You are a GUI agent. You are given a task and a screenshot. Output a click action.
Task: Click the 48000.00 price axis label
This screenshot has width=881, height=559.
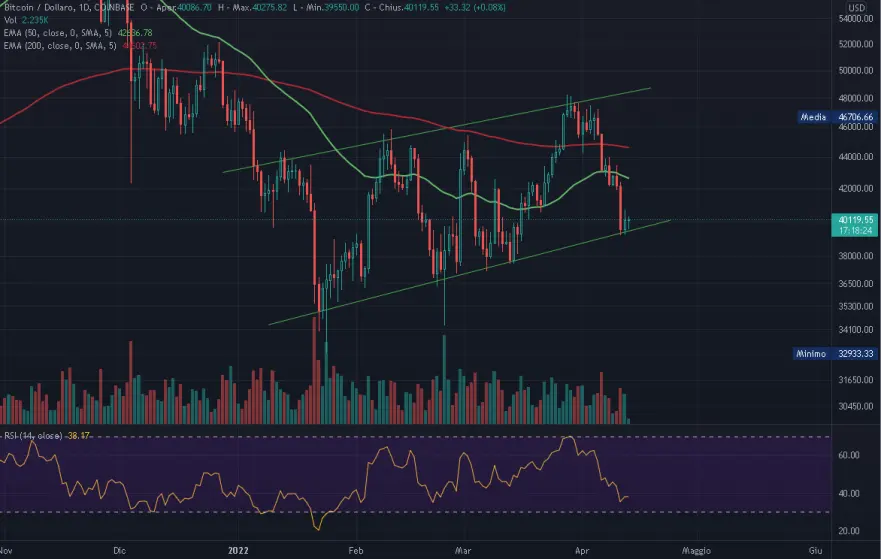coord(856,98)
